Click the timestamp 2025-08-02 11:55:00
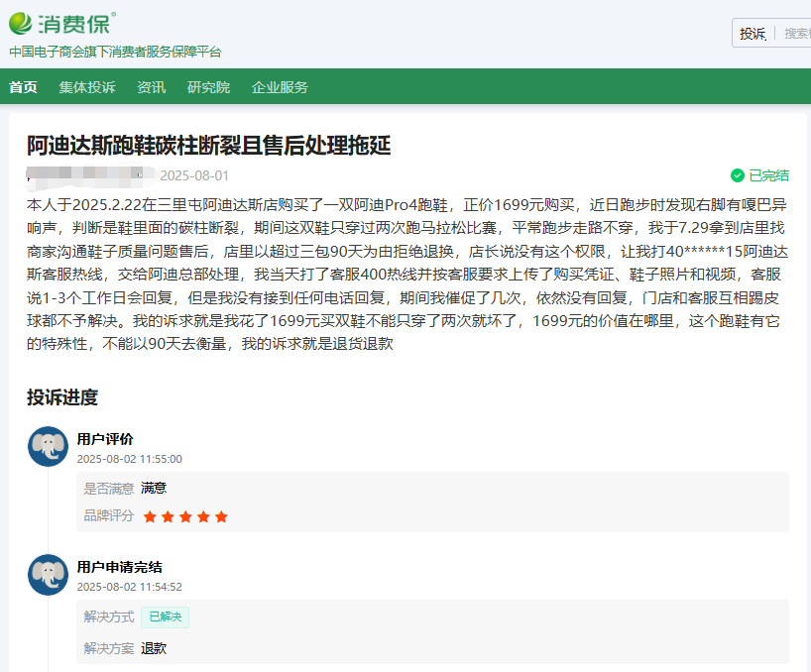 pos(129,459)
